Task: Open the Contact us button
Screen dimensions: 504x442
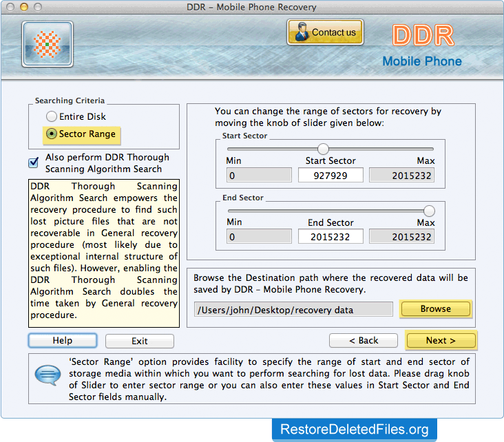Action: (325, 32)
